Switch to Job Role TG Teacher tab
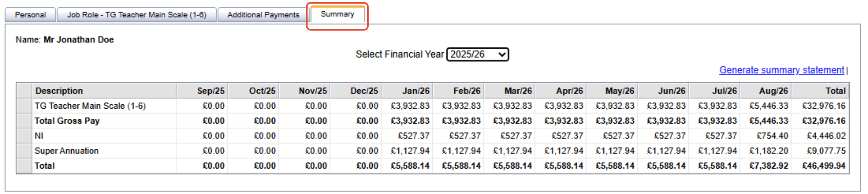The image size is (868, 194). tap(137, 15)
